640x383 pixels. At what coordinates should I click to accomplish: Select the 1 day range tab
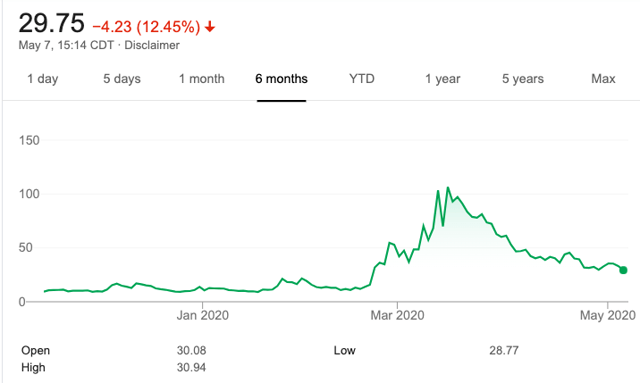click(x=43, y=78)
